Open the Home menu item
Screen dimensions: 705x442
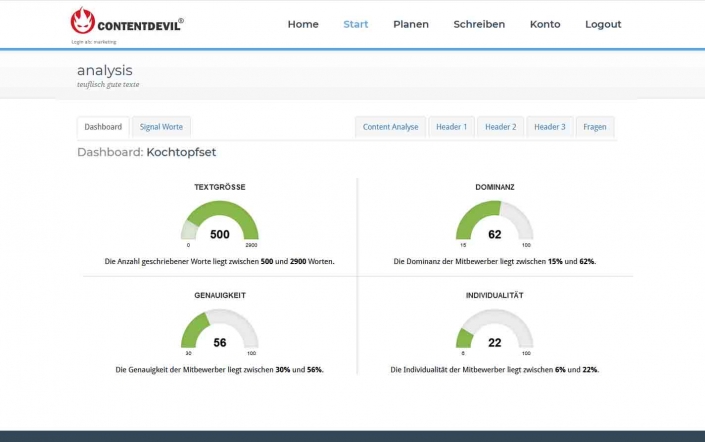(303, 24)
